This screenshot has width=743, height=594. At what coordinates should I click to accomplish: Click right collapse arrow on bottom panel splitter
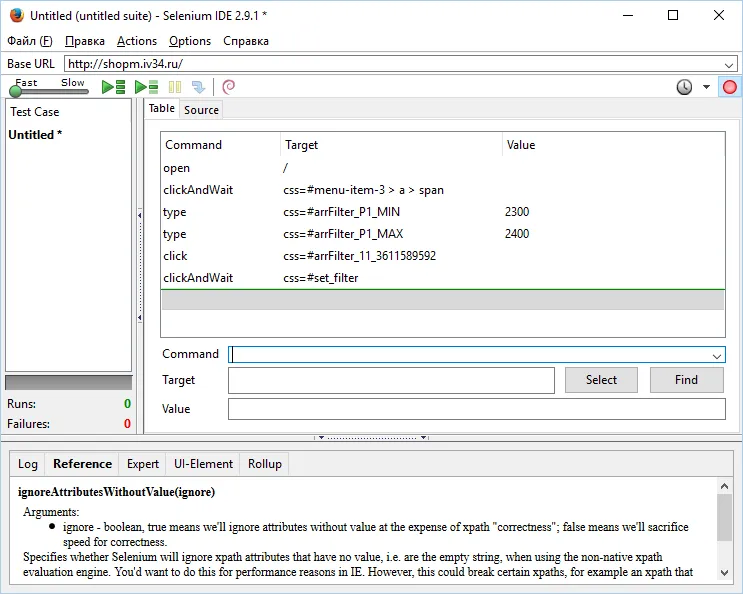coord(423,438)
